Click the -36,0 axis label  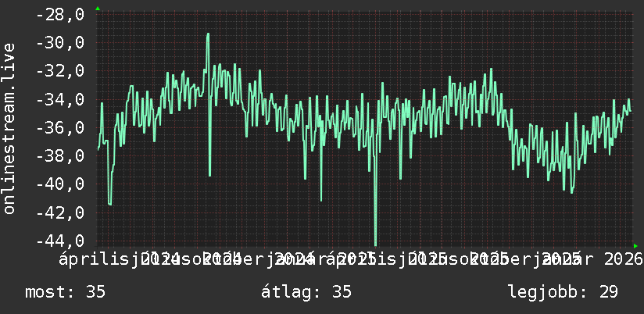pyautogui.click(x=60, y=127)
